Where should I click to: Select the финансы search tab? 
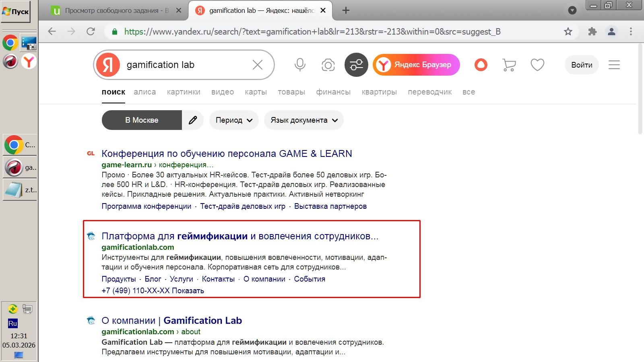coord(333,92)
